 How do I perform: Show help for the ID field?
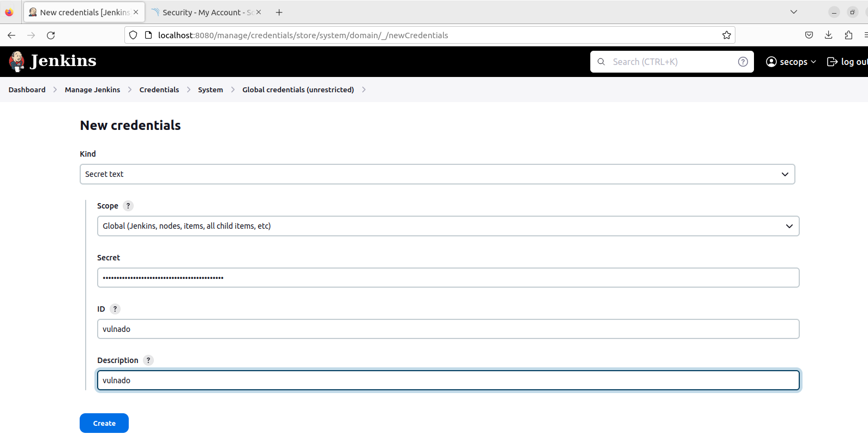pos(115,309)
